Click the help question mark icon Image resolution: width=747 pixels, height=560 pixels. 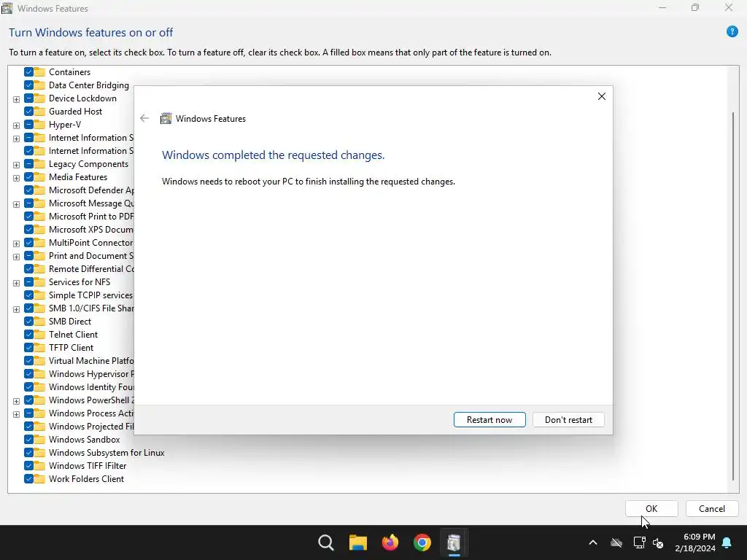point(732,32)
